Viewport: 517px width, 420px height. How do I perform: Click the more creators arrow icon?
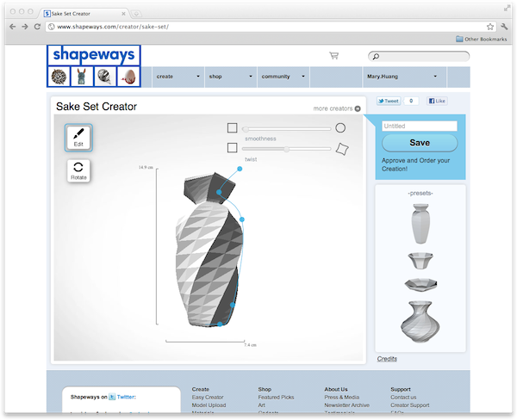click(x=358, y=108)
